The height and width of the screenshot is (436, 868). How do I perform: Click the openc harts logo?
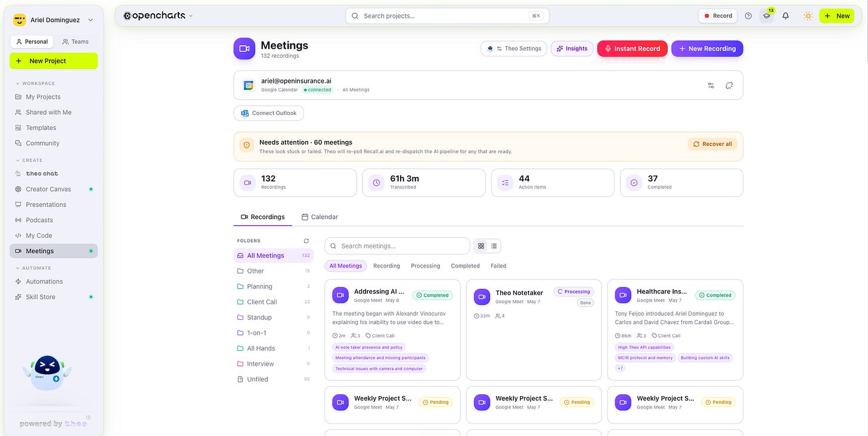pos(154,15)
